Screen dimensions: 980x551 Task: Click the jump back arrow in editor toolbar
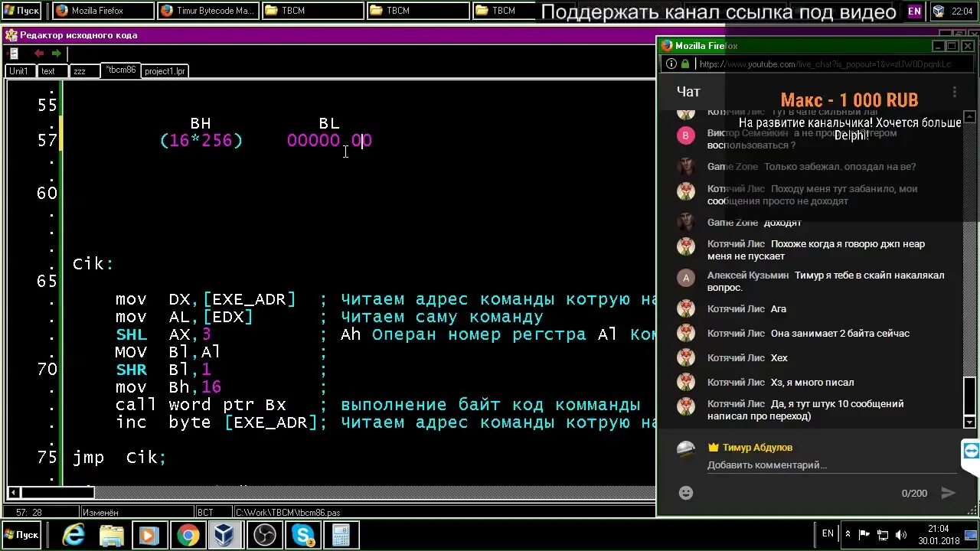pos(39,53)
